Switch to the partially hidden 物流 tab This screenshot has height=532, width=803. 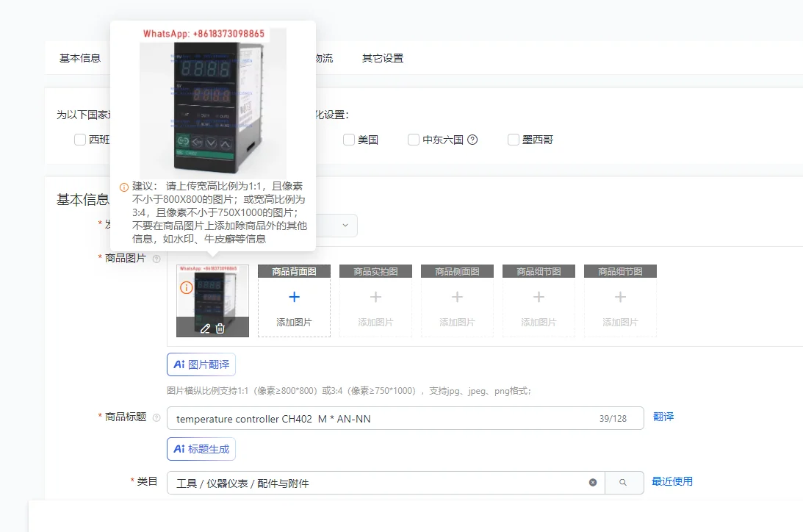(324, 58)
